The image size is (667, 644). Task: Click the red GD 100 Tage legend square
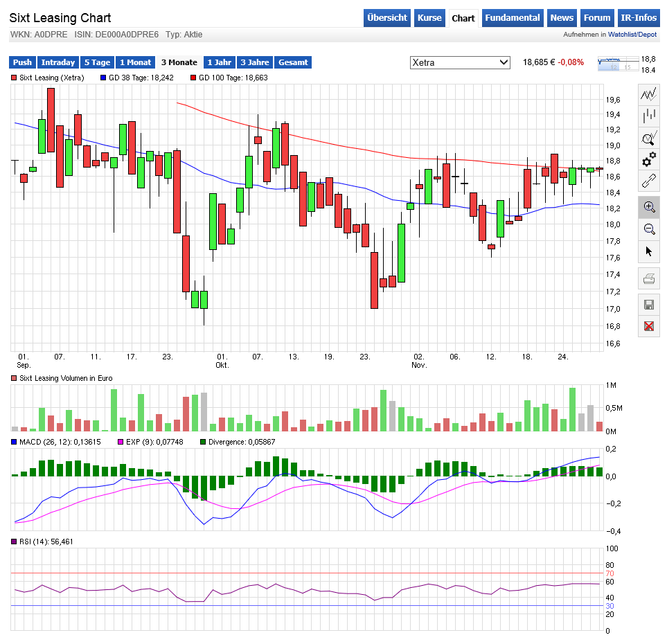193,78
